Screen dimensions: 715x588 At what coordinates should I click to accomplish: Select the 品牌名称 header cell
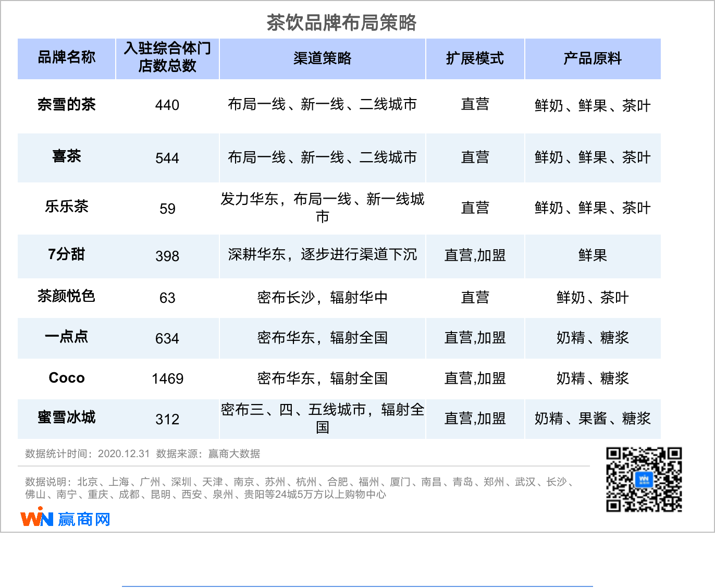67,58
